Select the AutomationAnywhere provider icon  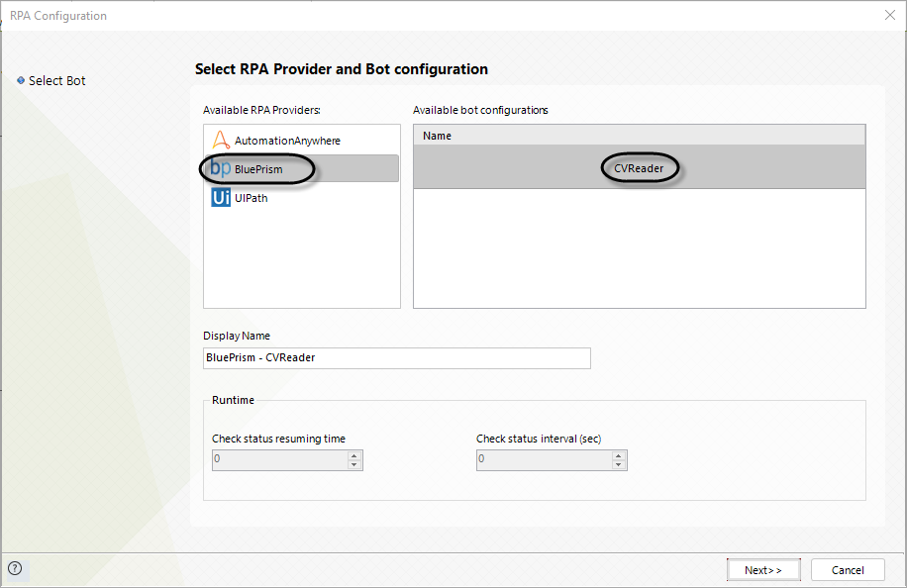(x=221, y=140)
